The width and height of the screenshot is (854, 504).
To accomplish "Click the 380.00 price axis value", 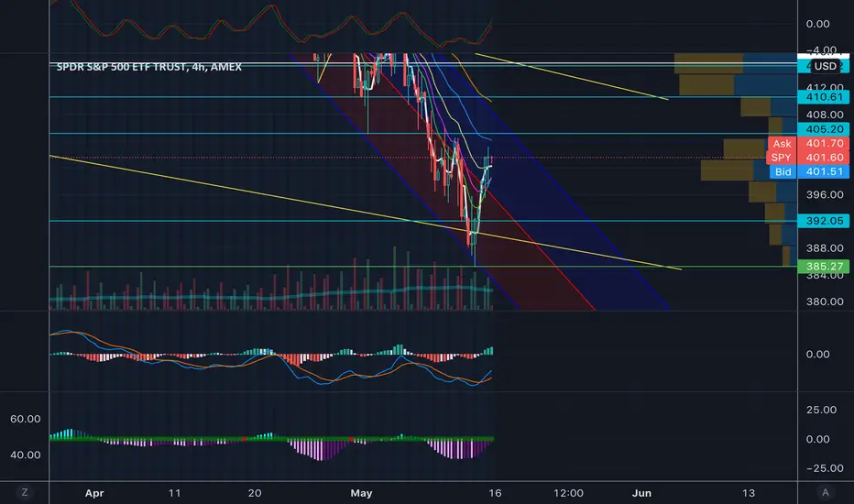I will click(825, 301).
